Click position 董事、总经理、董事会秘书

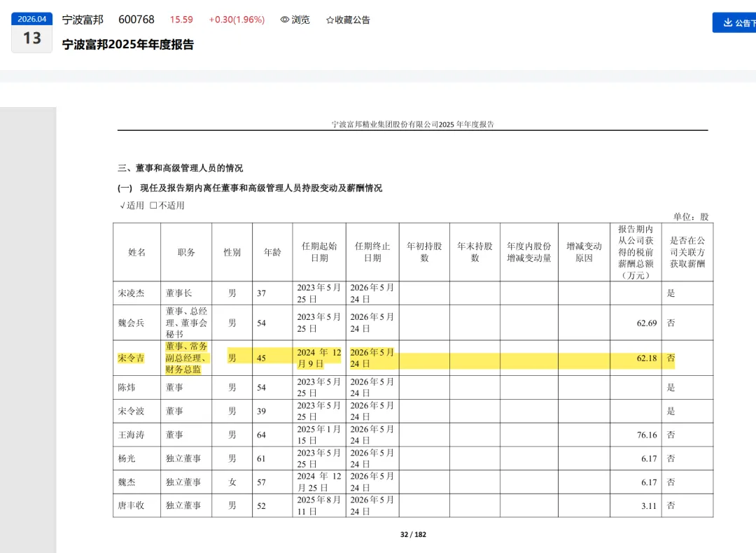pos(186,323)
